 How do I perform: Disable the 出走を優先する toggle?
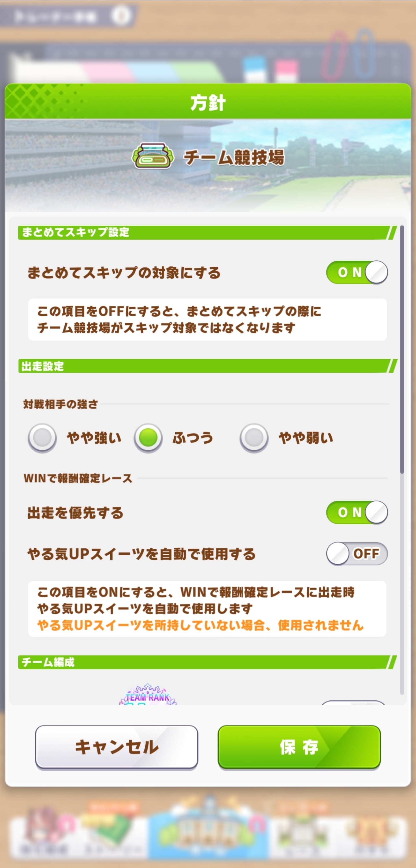point(357,512)
